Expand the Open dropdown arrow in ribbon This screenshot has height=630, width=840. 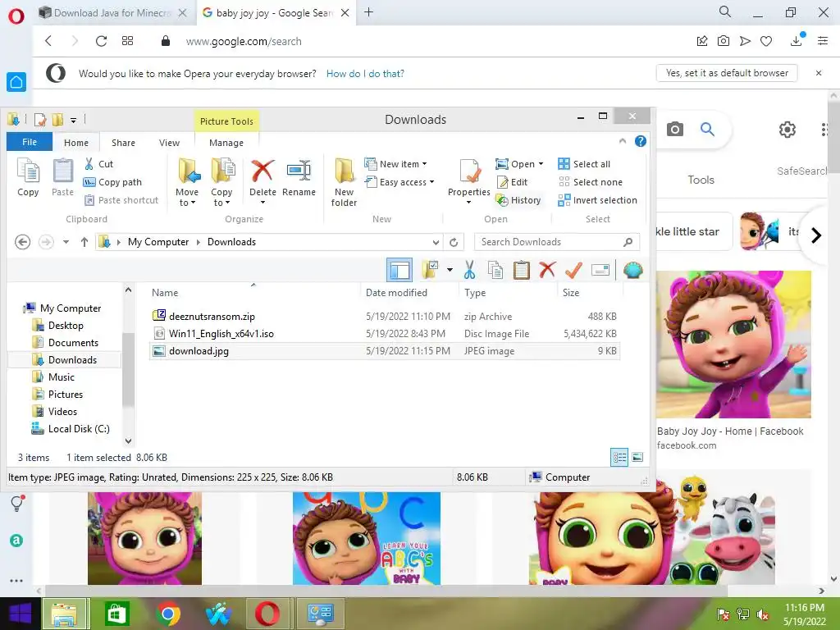coord(541,164)
